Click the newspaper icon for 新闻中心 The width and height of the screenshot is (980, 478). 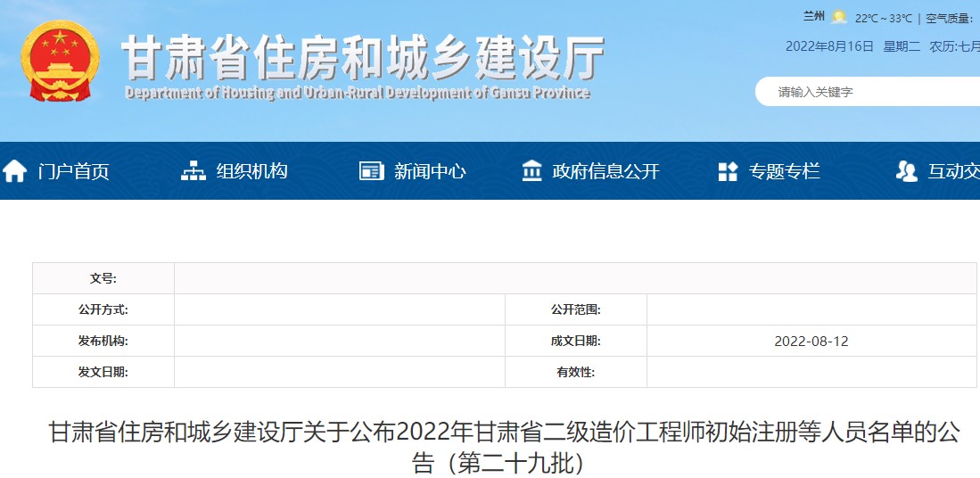(371, 171)
